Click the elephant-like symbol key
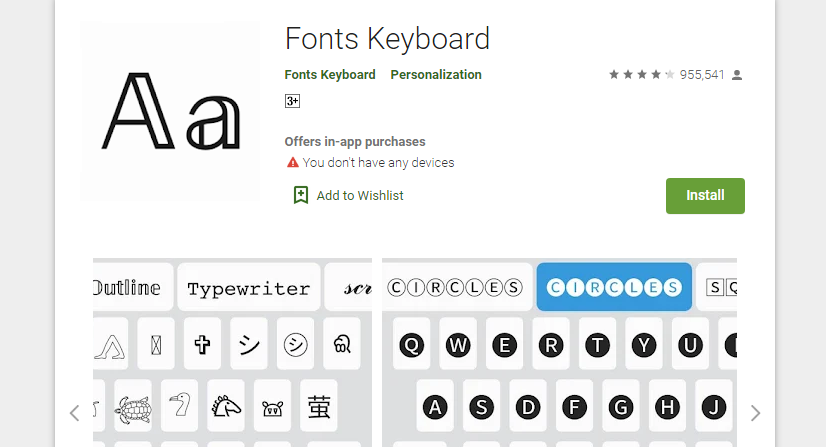The width and height of the screenshot is (826, 447). click(x=342, y=345)
